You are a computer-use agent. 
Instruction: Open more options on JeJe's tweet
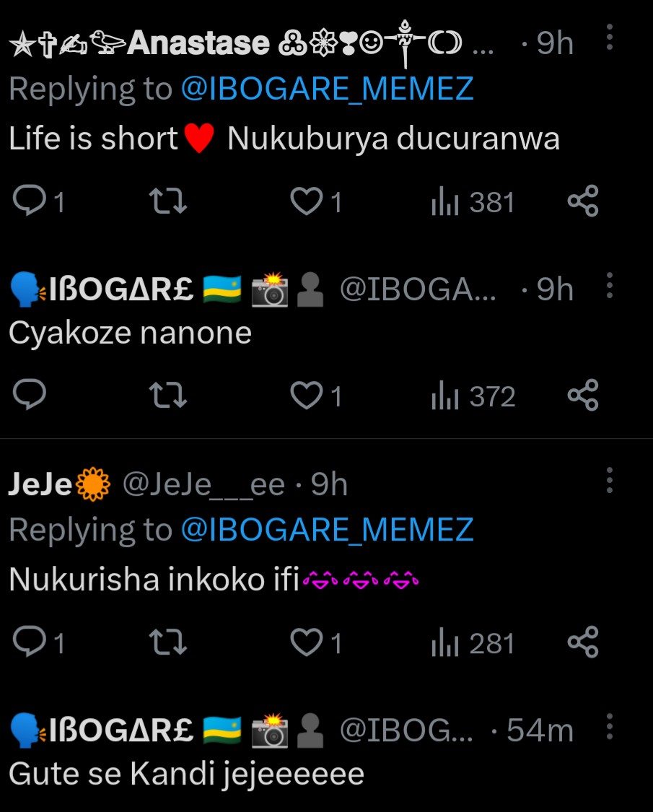pos(610,480)
